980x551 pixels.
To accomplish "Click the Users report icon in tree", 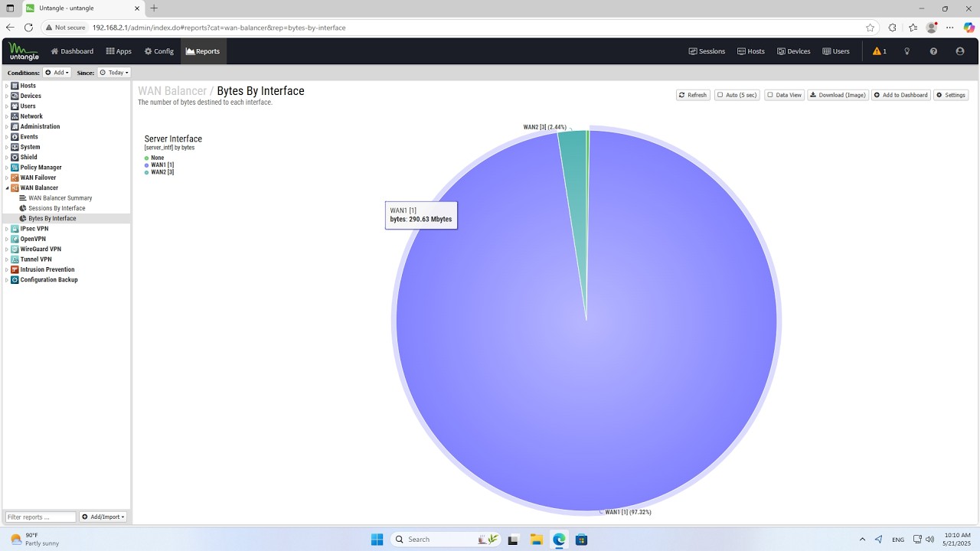I will 15,106.
